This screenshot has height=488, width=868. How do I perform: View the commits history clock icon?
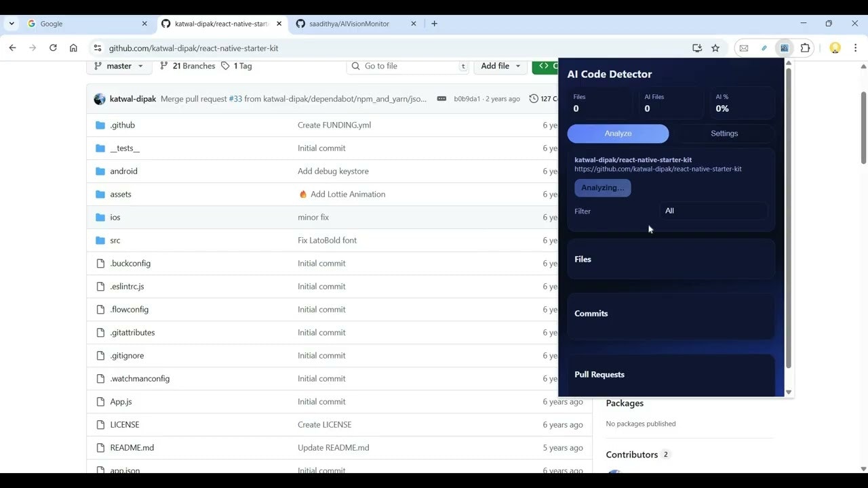point(534,99)
